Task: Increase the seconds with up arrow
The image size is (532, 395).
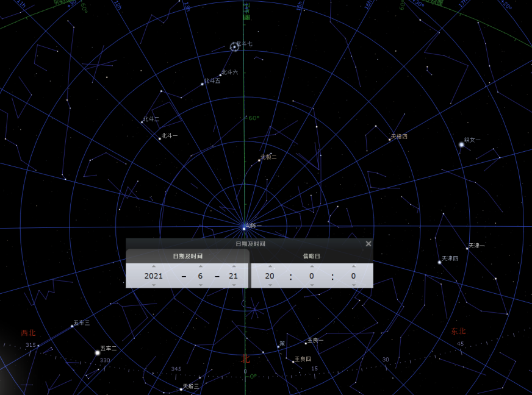Action: 353,266
